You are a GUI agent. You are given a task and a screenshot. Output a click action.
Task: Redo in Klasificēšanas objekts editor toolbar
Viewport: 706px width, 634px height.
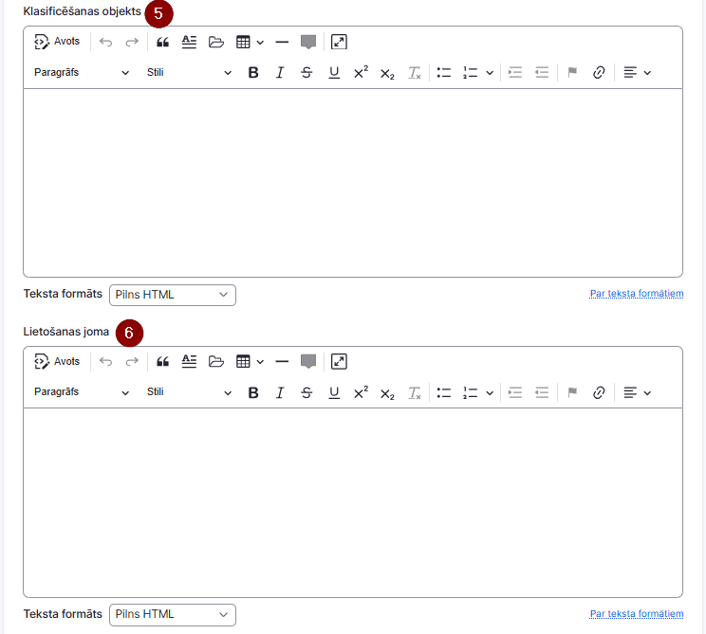[132, 42]
